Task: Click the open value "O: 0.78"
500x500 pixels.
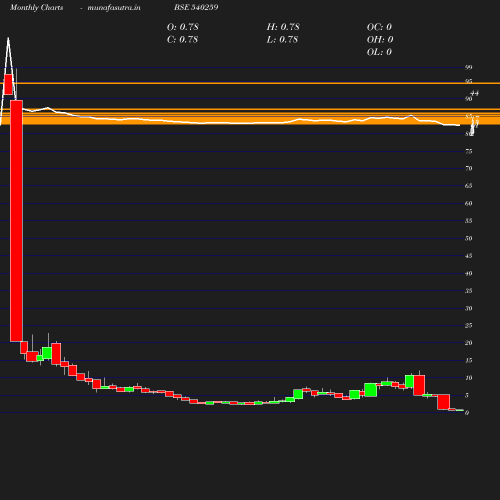Action: pyautogui.click(x=183, y=27)
